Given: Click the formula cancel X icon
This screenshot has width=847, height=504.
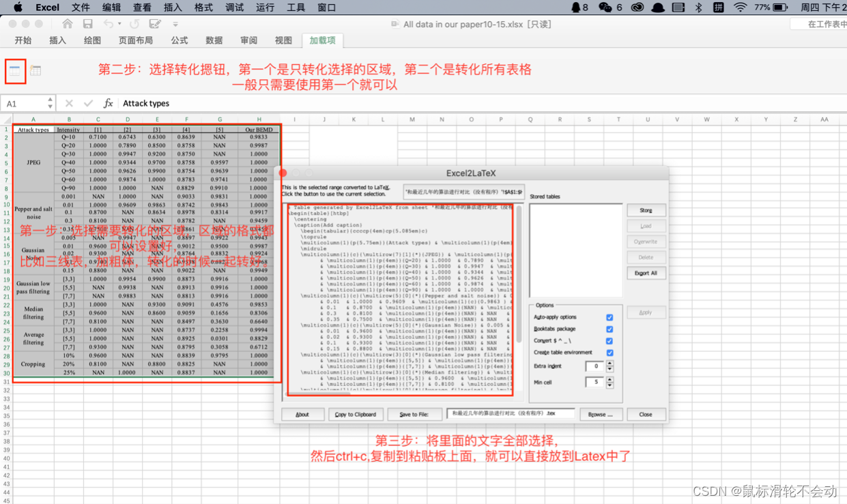Looking at the screenshot, I should (69, 104).
